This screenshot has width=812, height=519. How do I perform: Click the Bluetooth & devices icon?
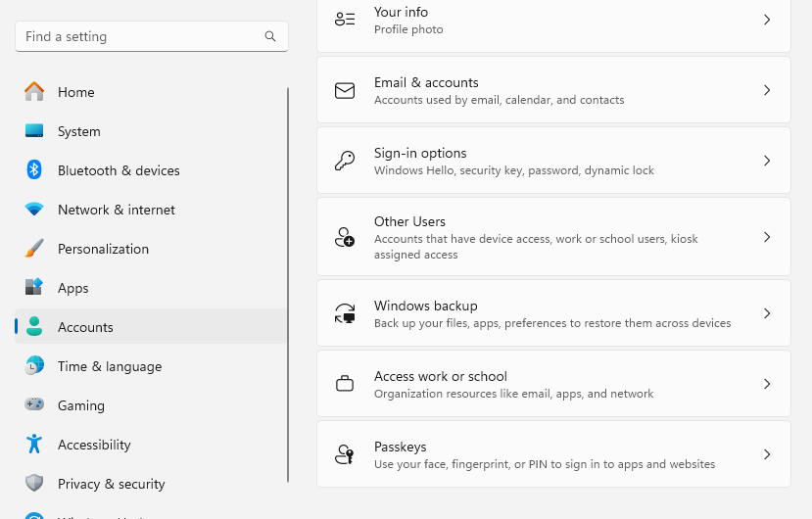34,170
